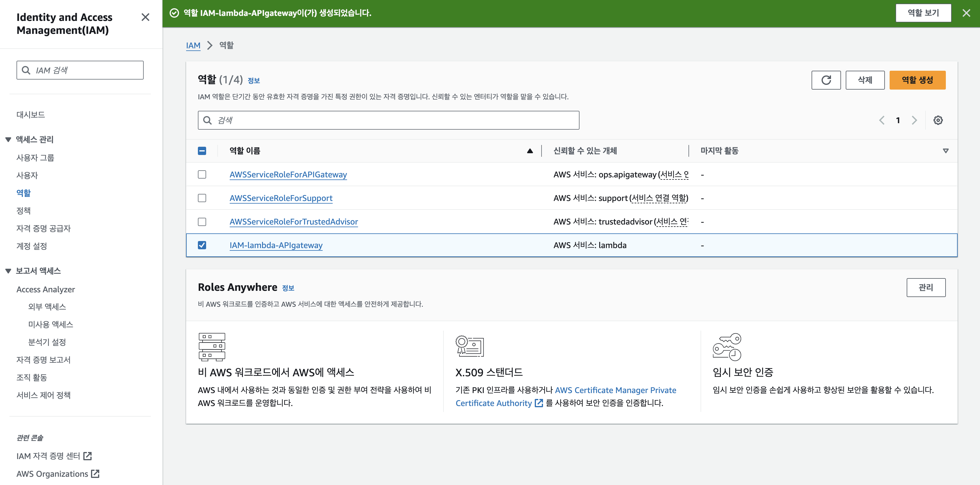Sort by 역할 이름 ascending arrow

click(529, 151)
